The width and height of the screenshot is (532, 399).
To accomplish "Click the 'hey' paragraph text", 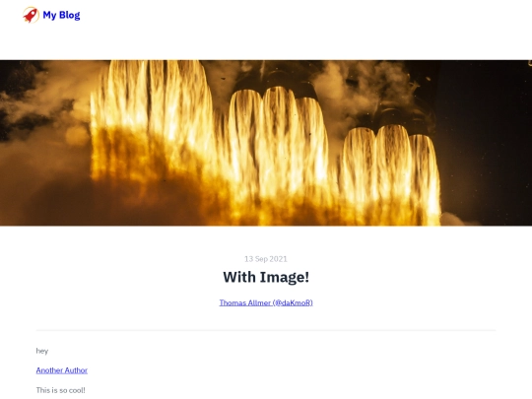I will (x=42, y=351).
